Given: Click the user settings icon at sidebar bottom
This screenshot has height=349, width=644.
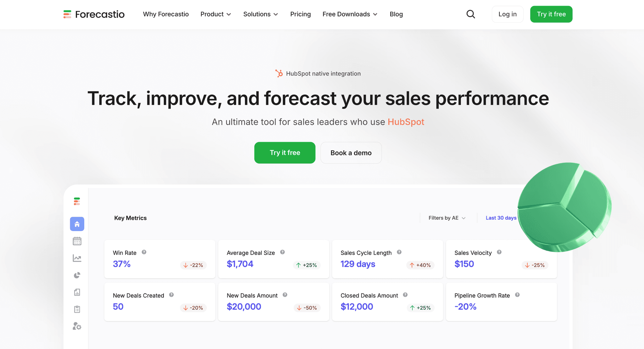Looking at the screenshot, I should (77, 326).
